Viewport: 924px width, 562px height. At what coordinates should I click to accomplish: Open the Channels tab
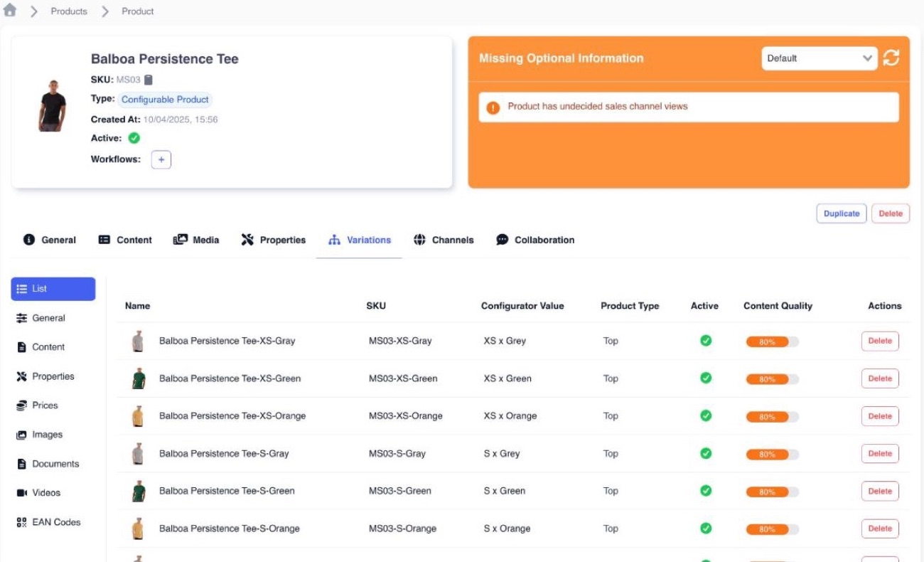click(444, 240)
